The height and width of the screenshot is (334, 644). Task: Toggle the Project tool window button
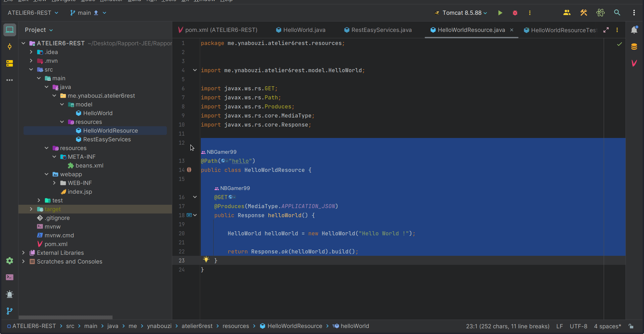pos(9,30)
